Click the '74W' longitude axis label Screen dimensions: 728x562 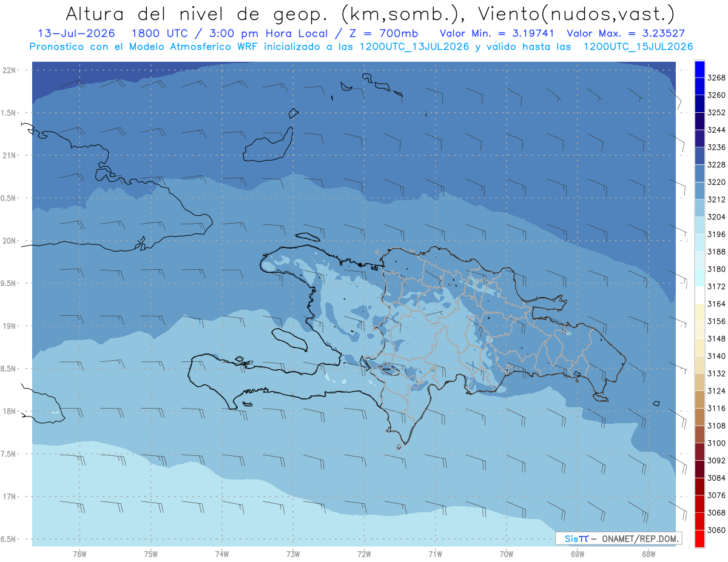click(x=222, y=554)
